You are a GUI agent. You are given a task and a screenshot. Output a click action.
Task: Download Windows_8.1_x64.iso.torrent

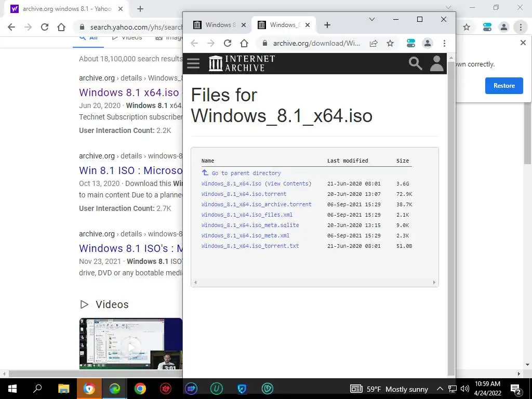coord(244,194)
